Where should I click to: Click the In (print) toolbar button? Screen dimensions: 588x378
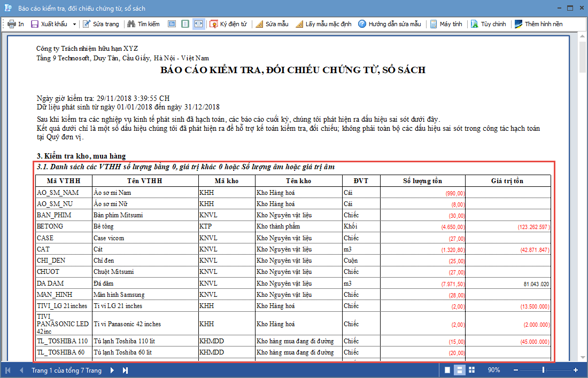tap(16, 24)
